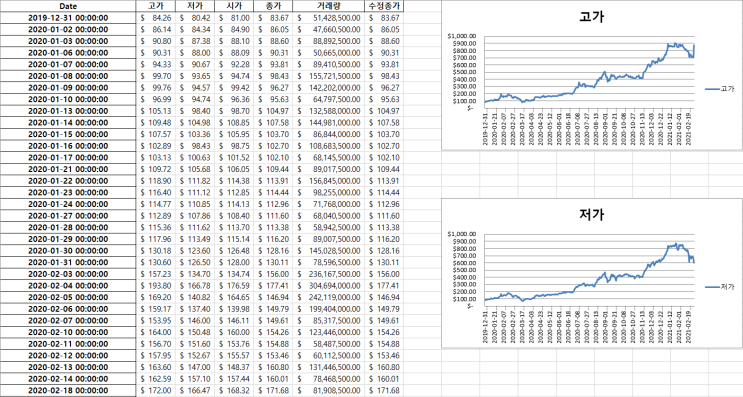Select the 고가 legend entry
Viewport: 743px width, 397px height.
click(x=720, y=89)
